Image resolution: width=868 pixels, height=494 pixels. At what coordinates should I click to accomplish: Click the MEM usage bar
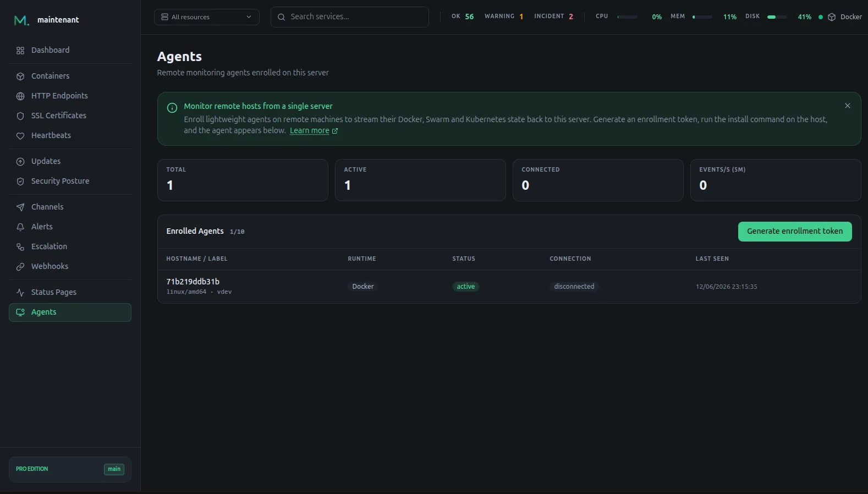pyautogui.click(x=702, y=17)
